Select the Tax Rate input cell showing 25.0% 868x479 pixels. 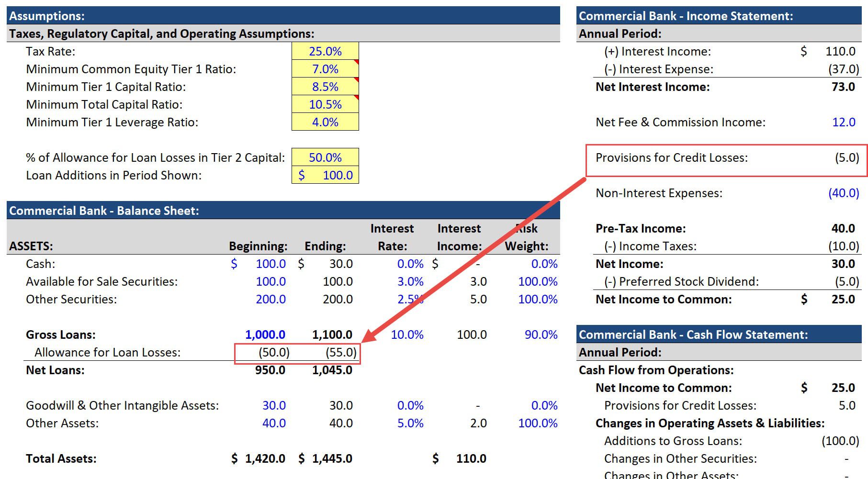[x=325, y=51]
